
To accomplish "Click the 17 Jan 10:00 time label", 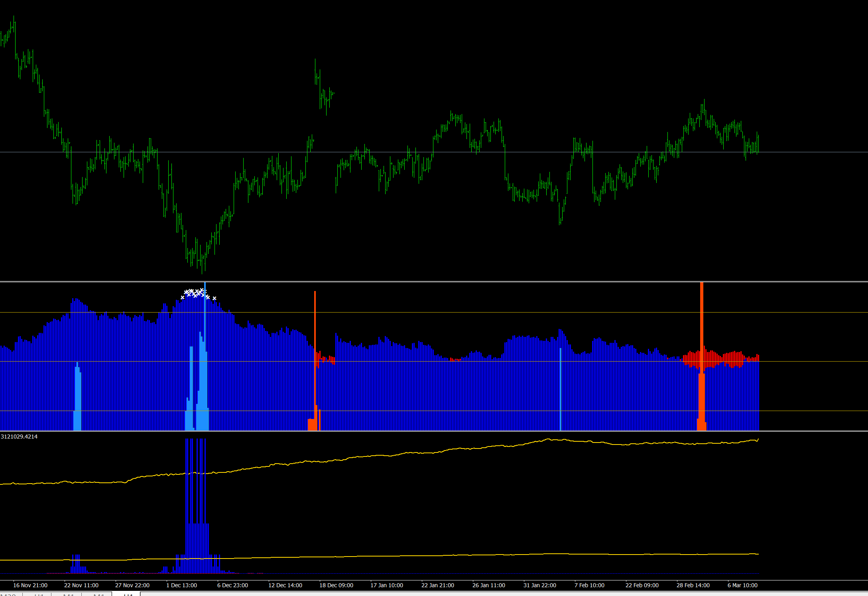I will (x=387, y=585).
